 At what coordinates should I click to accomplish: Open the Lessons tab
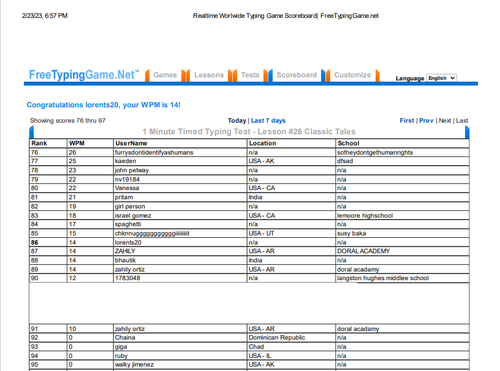coord(209,75)
